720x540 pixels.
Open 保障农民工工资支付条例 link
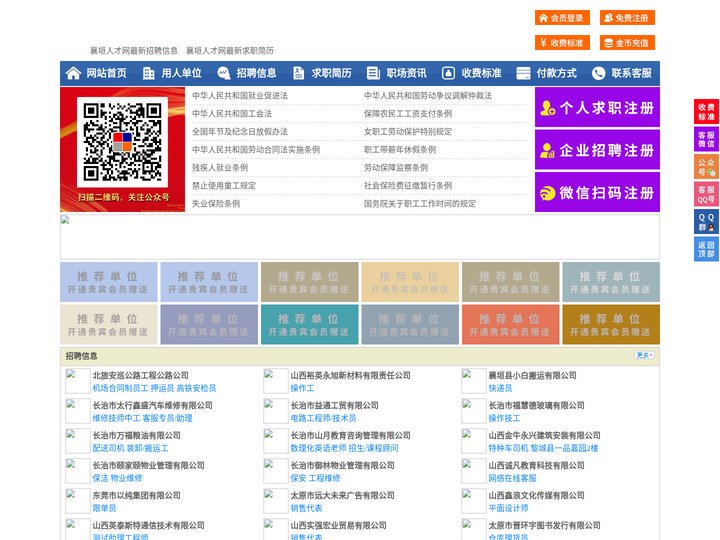pos(408,113)
